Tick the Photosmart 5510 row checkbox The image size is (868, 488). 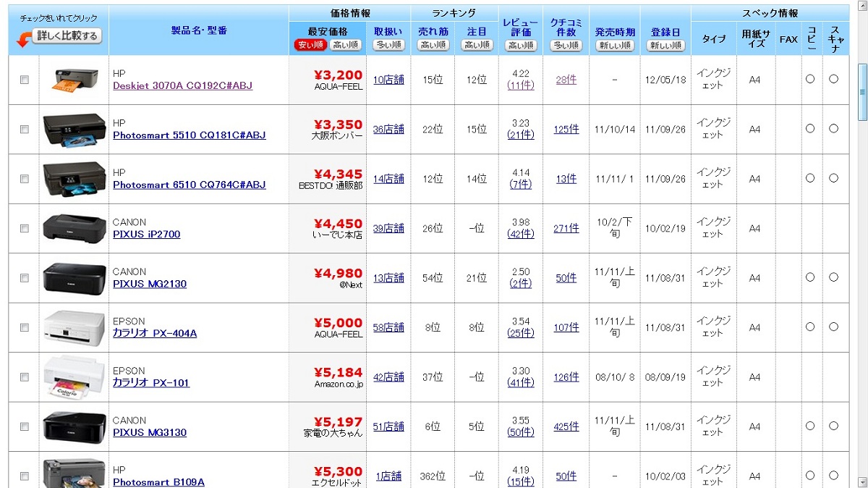pos(25,129)
